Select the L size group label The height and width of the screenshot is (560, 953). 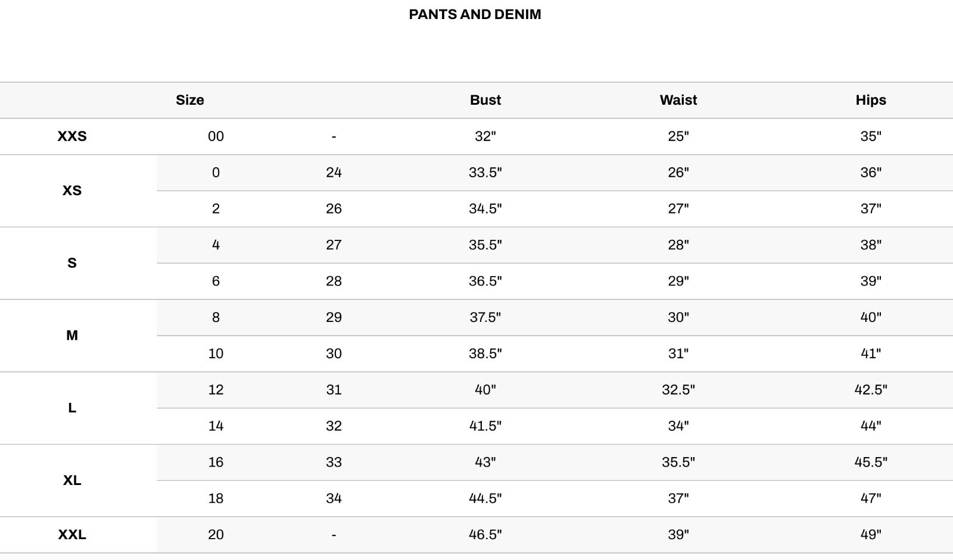pyautogui.click(x=72, y=408)
